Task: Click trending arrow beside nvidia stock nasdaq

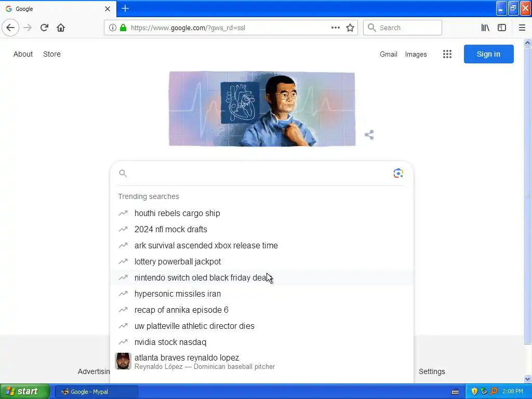Action: 123,342
